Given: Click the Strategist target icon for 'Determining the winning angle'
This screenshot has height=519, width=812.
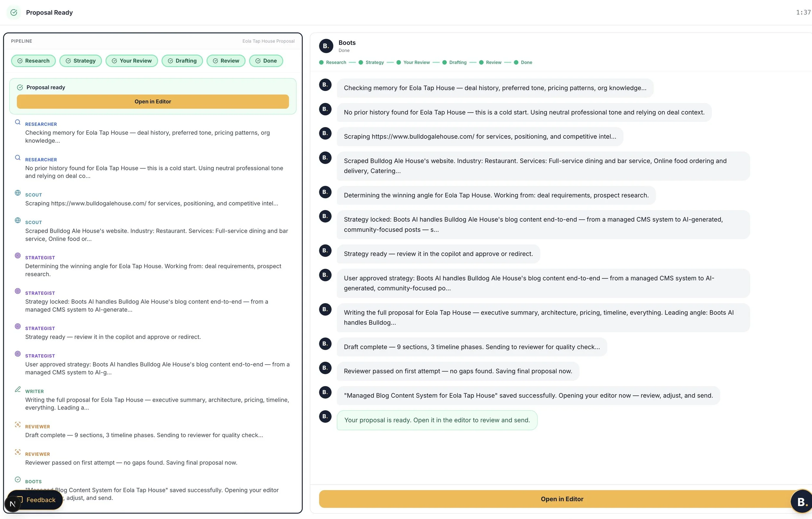Looking at the screenshot, I should click(x=18, y=255).
